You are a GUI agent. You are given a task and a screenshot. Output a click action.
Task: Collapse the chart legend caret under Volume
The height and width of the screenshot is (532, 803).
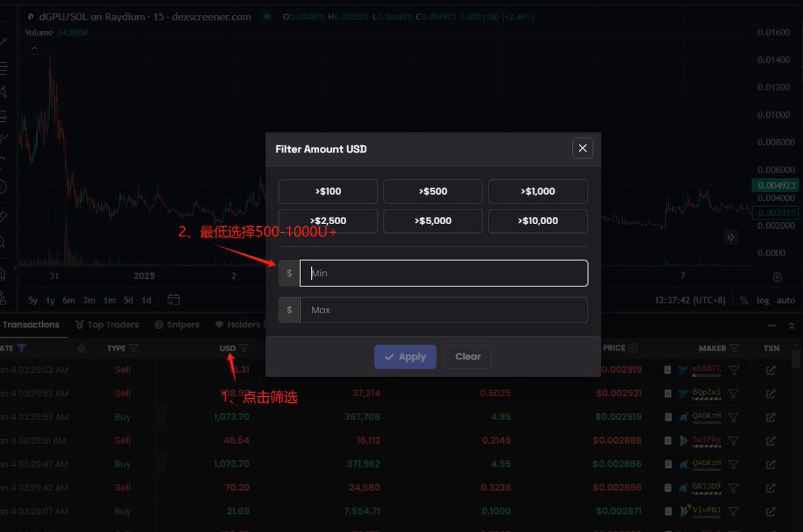34,48
